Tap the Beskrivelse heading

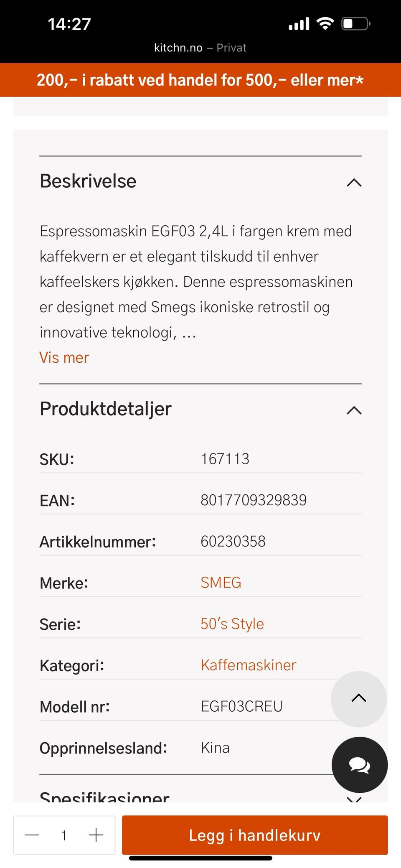point(88,181)
